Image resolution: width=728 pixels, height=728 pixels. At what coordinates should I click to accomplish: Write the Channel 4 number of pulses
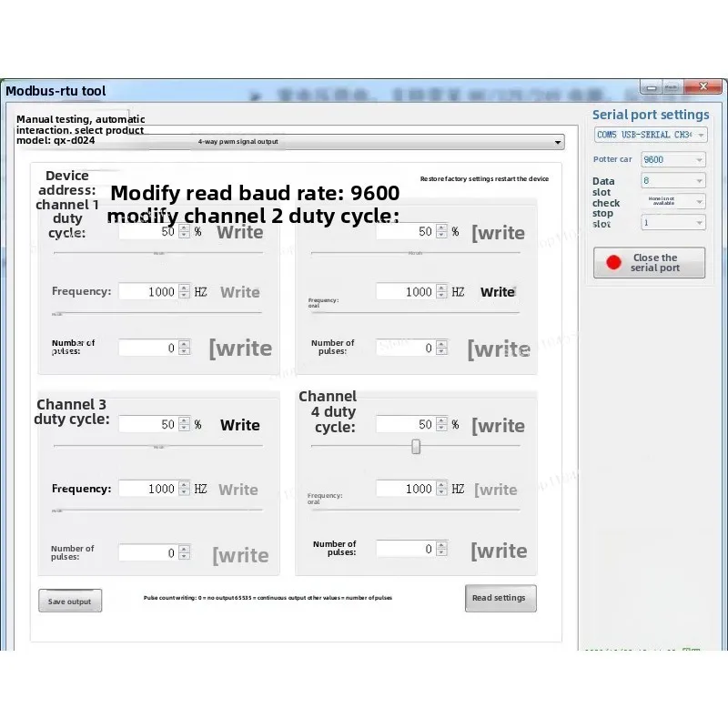[499, 551]
